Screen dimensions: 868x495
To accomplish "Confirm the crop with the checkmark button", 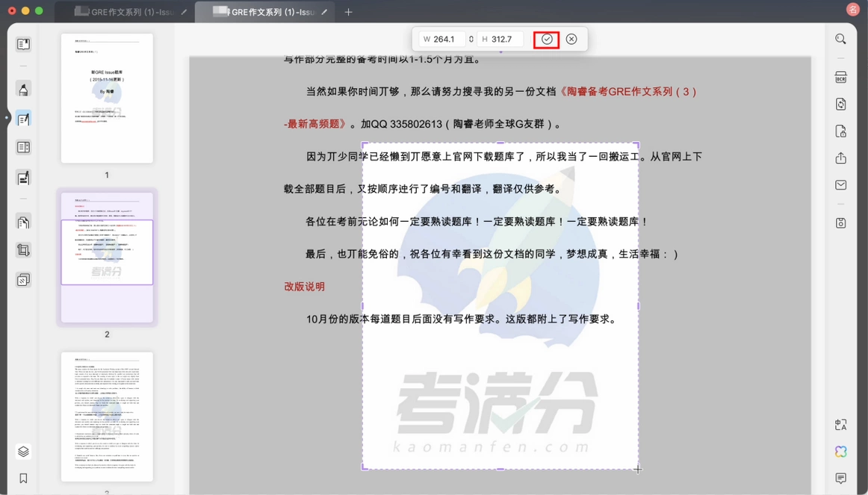I will tap(546, 40).
